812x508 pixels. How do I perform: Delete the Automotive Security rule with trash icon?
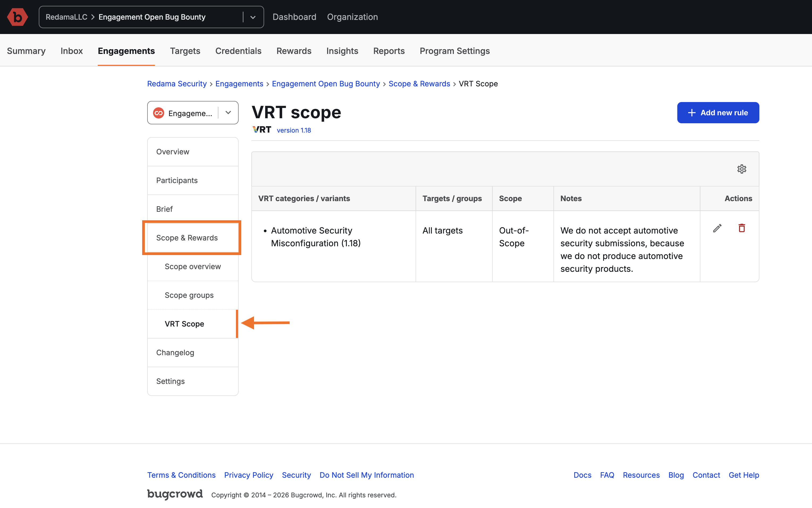pyautogui.click(x=741, y=228)
